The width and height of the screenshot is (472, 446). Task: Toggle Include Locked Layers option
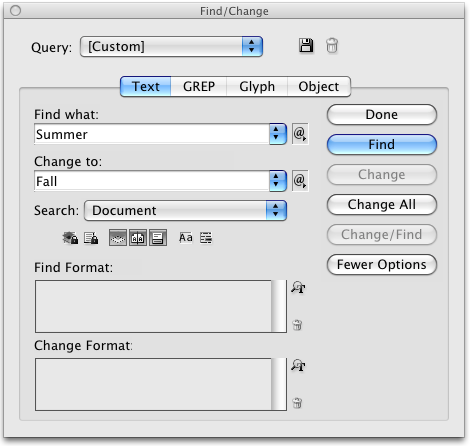click(x=70, y=238)
